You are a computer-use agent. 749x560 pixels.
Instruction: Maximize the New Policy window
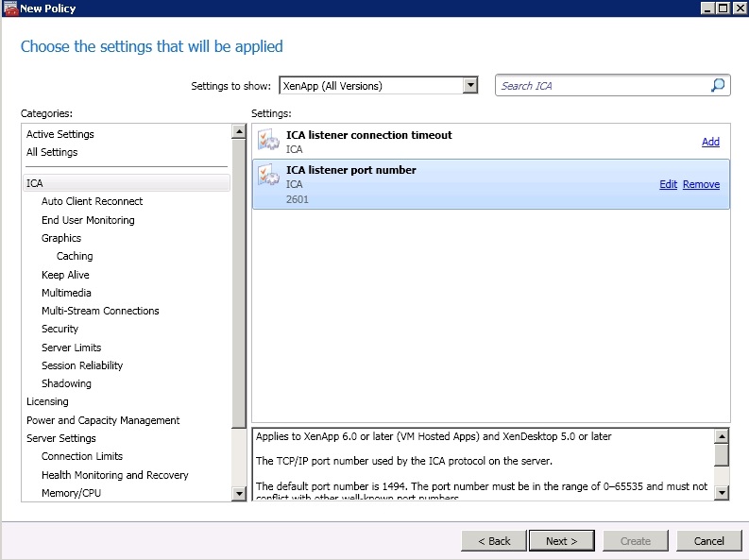point(723,8)
